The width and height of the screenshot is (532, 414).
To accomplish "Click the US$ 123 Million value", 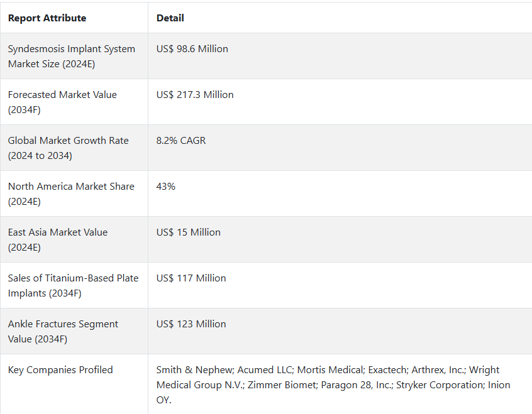I will 191,324.
